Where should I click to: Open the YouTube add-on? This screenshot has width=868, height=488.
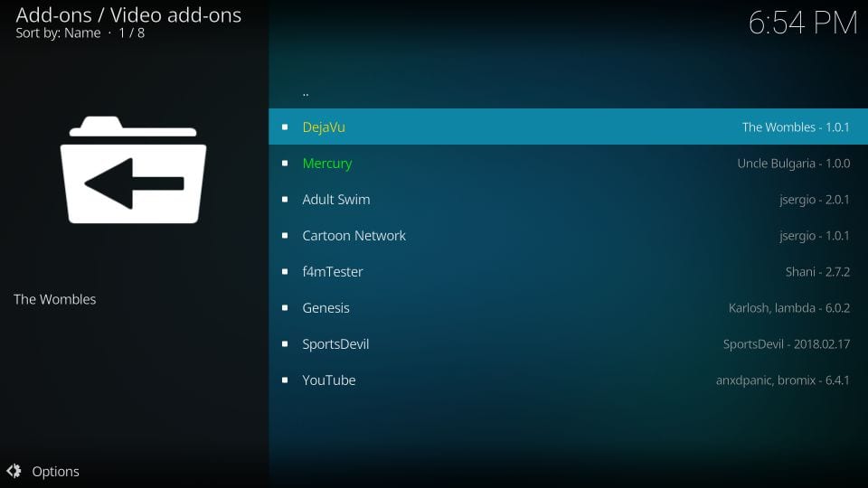(x=568, y=380)
